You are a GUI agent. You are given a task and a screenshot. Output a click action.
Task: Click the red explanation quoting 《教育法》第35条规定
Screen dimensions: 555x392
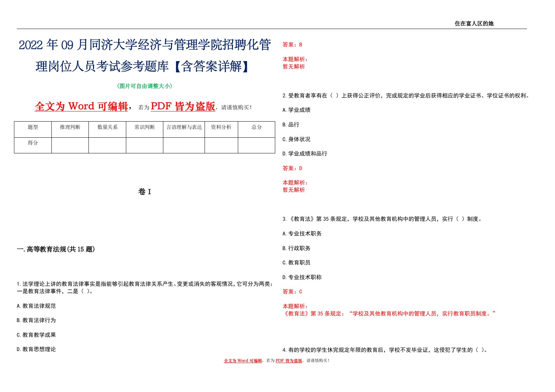pyautogui.click(x=389, y=313)
